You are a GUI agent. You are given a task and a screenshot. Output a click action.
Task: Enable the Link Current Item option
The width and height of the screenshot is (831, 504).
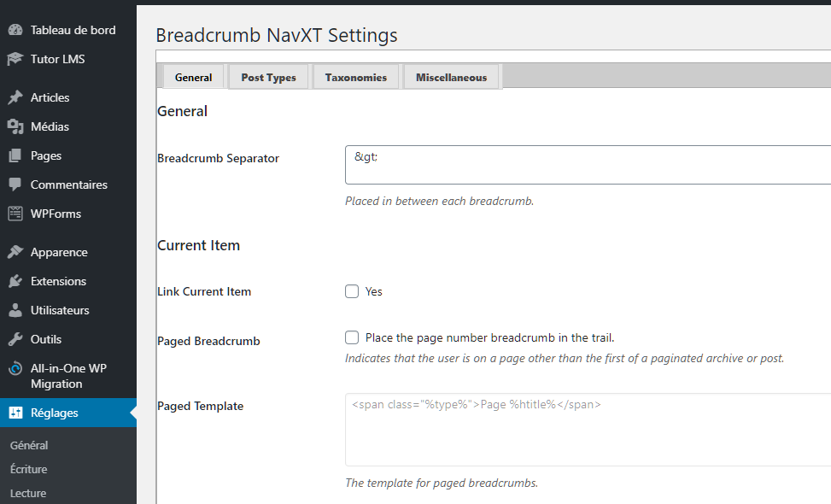point(352,291)
